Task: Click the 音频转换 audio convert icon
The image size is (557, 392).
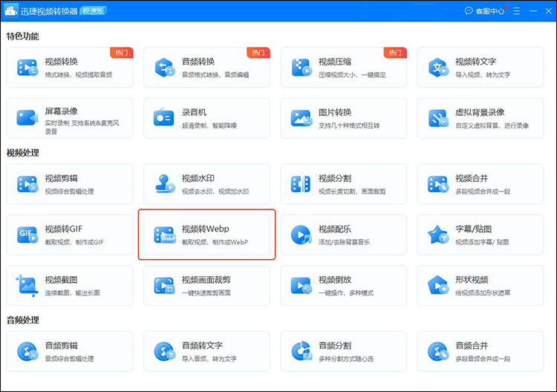Action: 164,68
